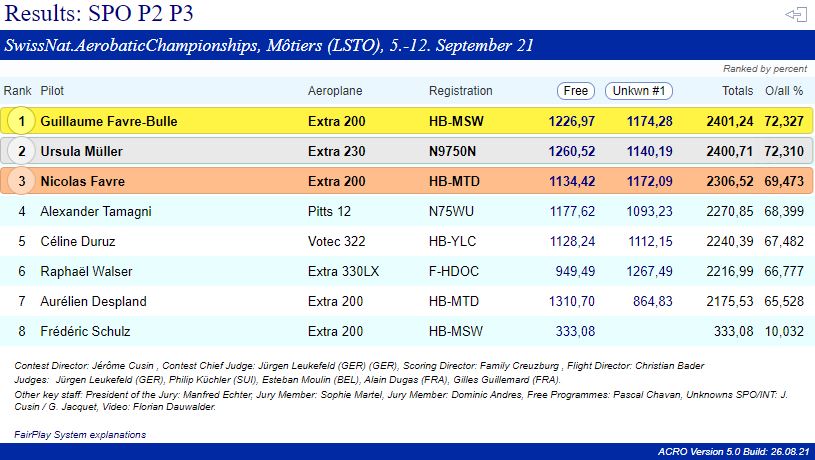Click Nicolas Favre in orange row
This screenshot has width=815, height=460.
86,182
